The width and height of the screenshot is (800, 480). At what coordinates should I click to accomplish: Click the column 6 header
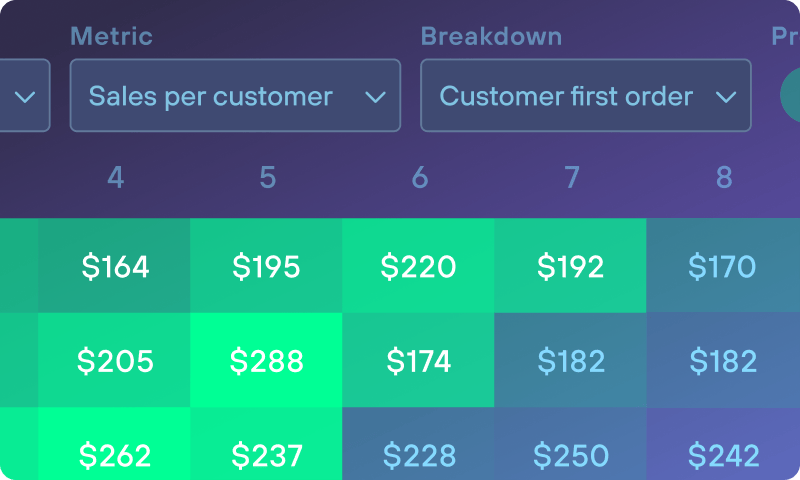[420, 178]
